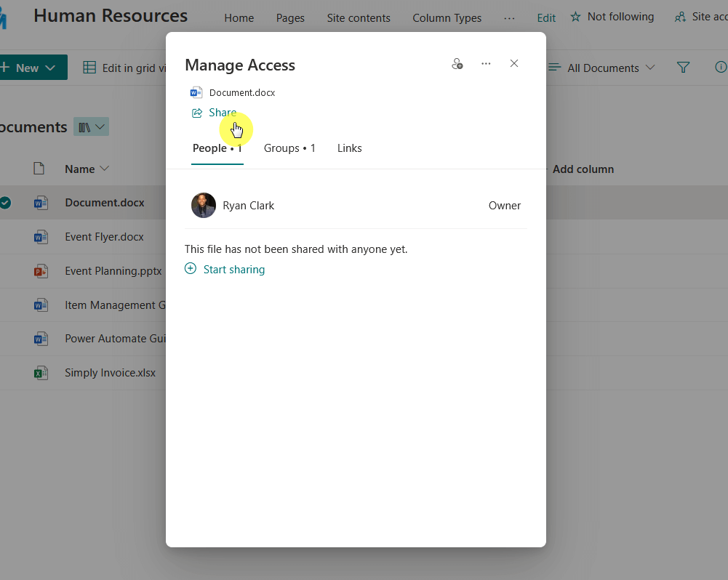This screenshot has height=580, width=728.
Task: Open the filter pane funnel icon
Action: click(683, 68)
